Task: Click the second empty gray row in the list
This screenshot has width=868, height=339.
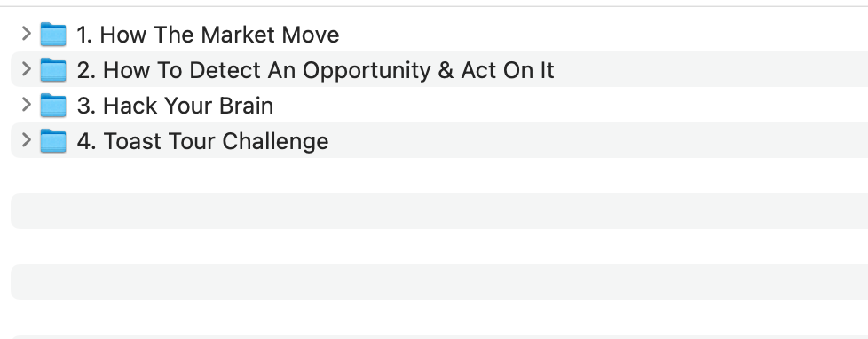Action: click(439, 282)
